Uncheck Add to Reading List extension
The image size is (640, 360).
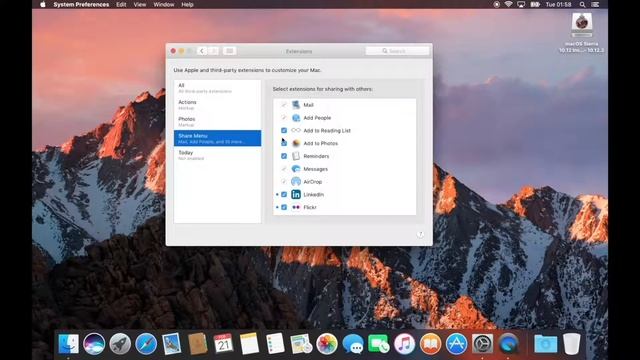tap(284, 130)
